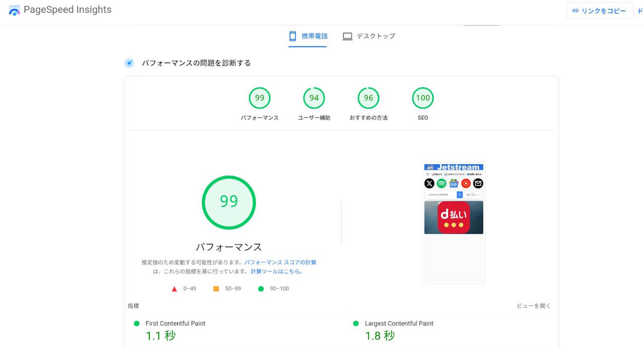The width and height of the screenshot is (644, 362).
Task: Open パフォーマンス スコアの計算 link
Action: coord(280,262)
